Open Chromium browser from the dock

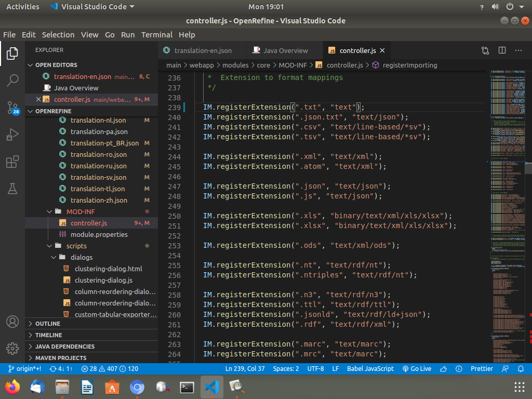[137, 387]
